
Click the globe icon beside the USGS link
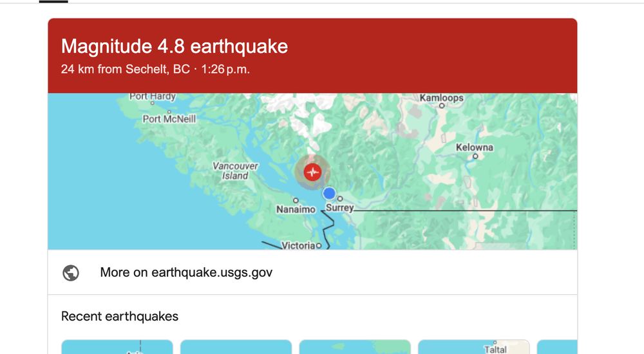point(71,273)
